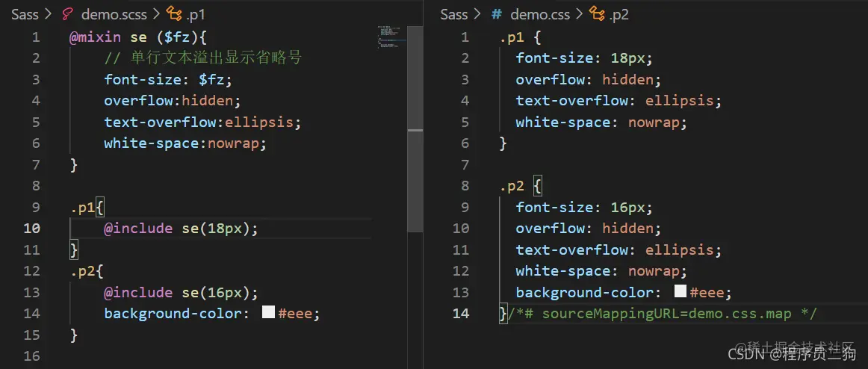Click 'text-overflow: ellipsis;' on line 4 of demo.css
Image resolution: width=868 pixels, height=369 pixels.
pos(619,101)
